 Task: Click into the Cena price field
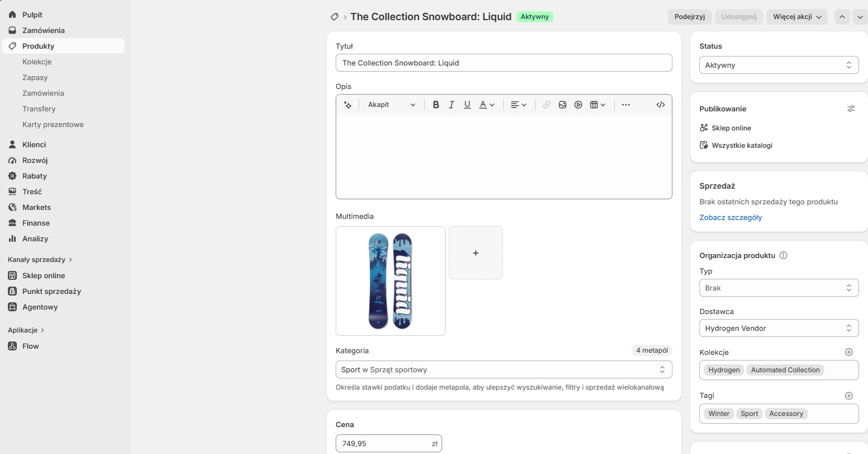point(389,443)
